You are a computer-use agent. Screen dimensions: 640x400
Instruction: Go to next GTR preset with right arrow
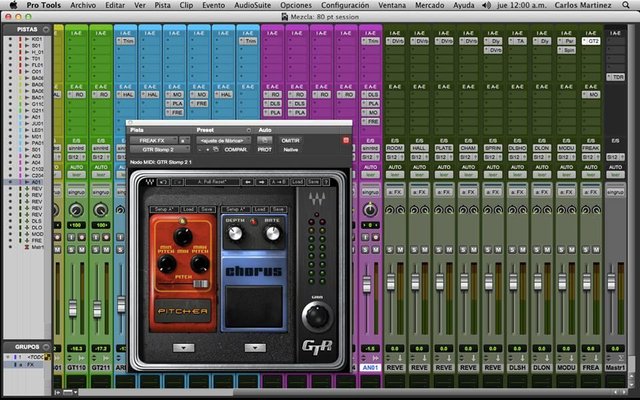click(262, 182)
